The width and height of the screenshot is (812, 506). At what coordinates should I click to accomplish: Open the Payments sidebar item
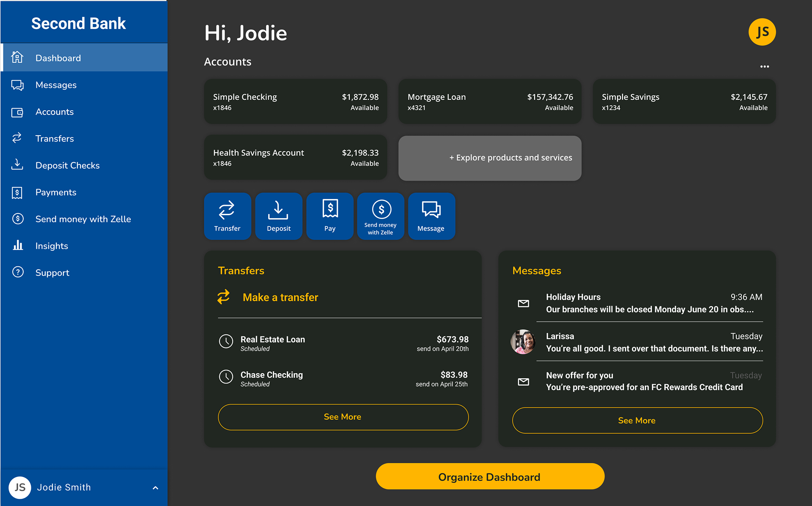(56, 192)
